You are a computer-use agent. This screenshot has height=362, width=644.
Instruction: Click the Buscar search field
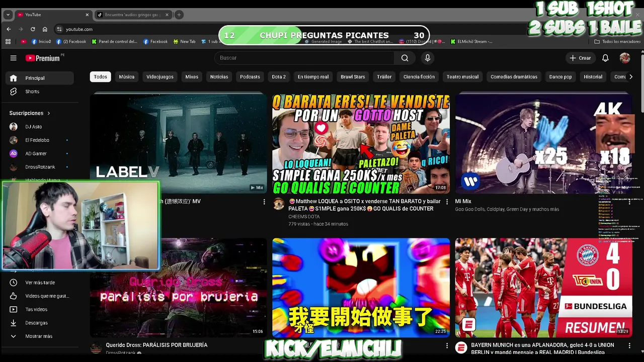tap(304, 58)
